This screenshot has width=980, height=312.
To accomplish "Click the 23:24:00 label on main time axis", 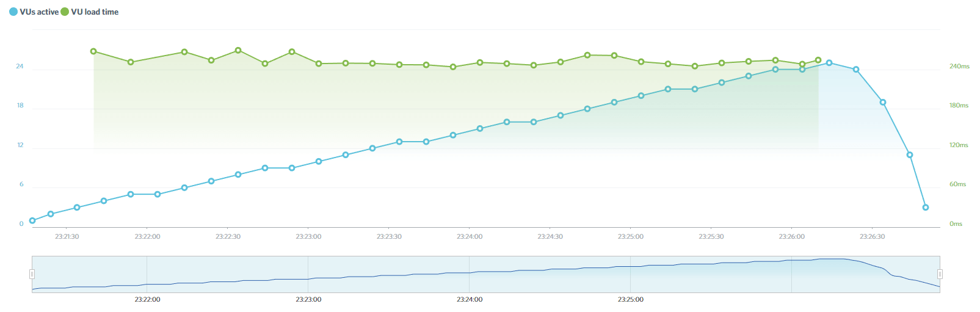I will click(470, 237).
